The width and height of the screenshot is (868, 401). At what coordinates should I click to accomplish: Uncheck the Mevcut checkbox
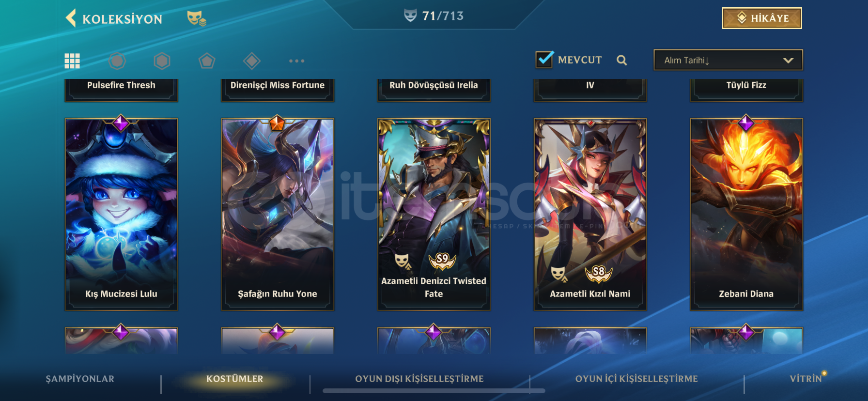(x=544, y=59)
